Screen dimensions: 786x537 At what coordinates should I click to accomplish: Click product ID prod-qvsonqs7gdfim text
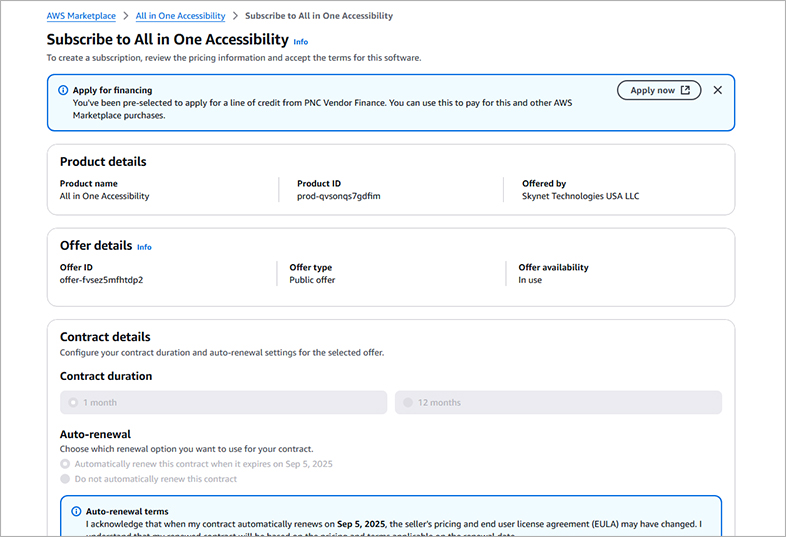click(x=339, y=196)
